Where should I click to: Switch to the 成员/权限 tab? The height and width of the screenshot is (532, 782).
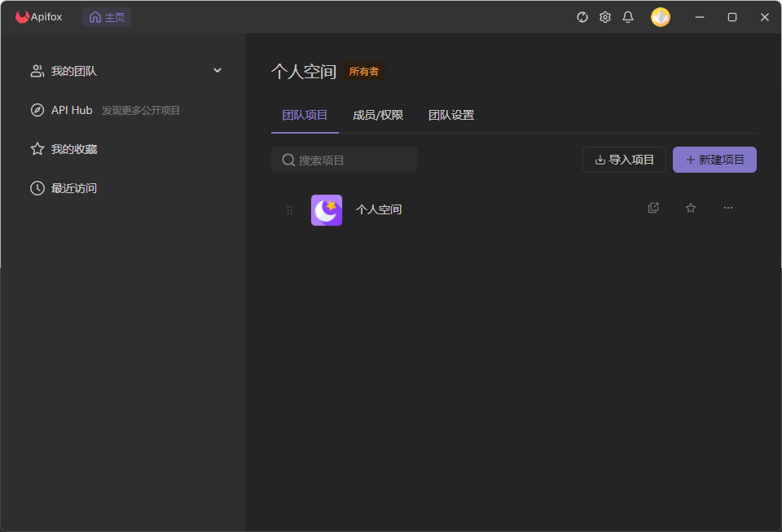point(378,115)
